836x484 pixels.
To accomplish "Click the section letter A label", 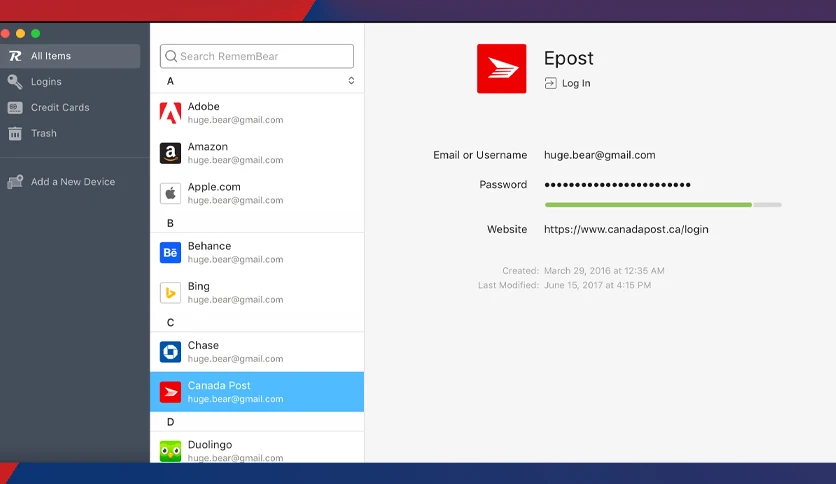I will 171,81.
